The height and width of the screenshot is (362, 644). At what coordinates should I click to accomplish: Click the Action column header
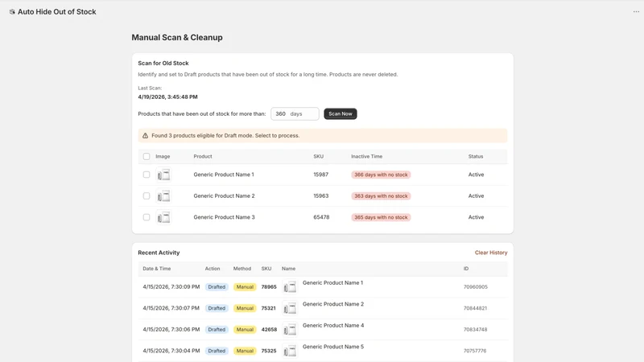[213, 269]
